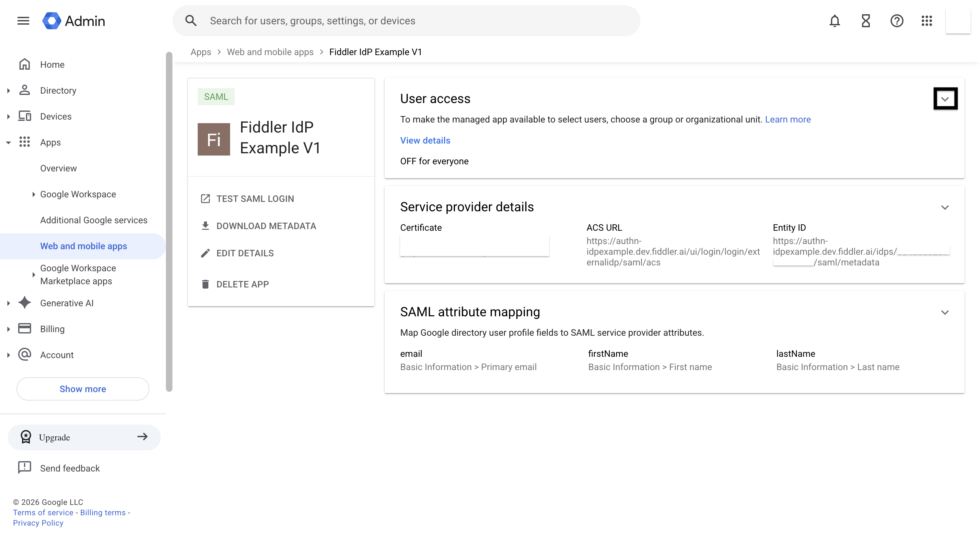Focus the search users and settings field
This screenshot has height=536, width=980.
(406, 21)
